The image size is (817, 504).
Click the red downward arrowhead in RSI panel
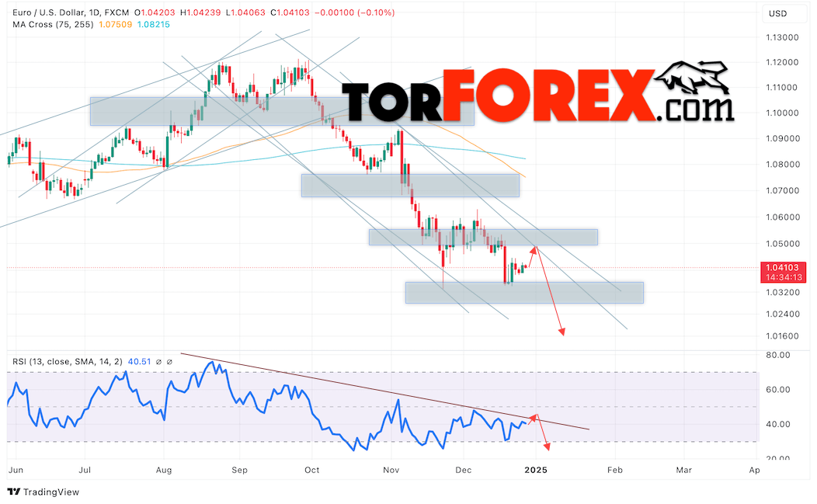[548, 447]
